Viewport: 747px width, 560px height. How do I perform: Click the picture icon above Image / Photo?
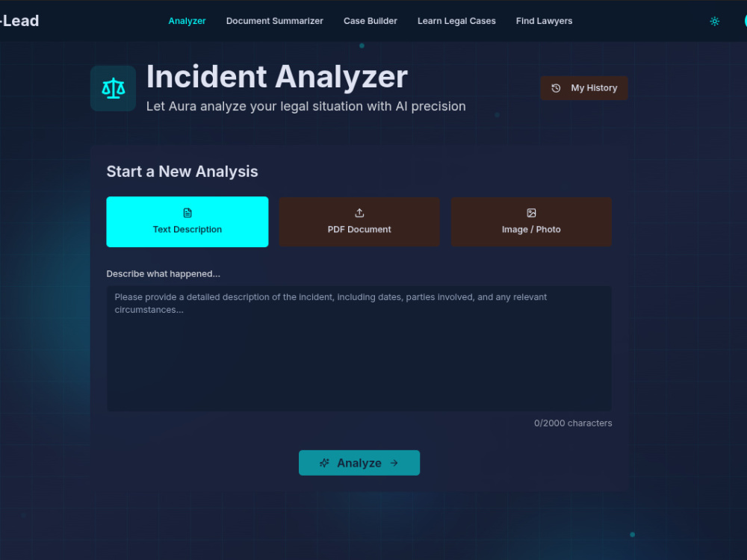(x=531, y=213)
